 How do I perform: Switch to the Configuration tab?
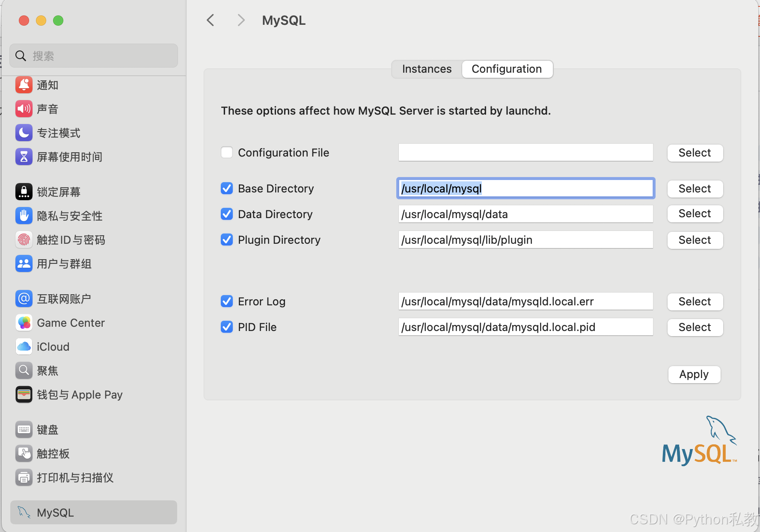[507, 69]
